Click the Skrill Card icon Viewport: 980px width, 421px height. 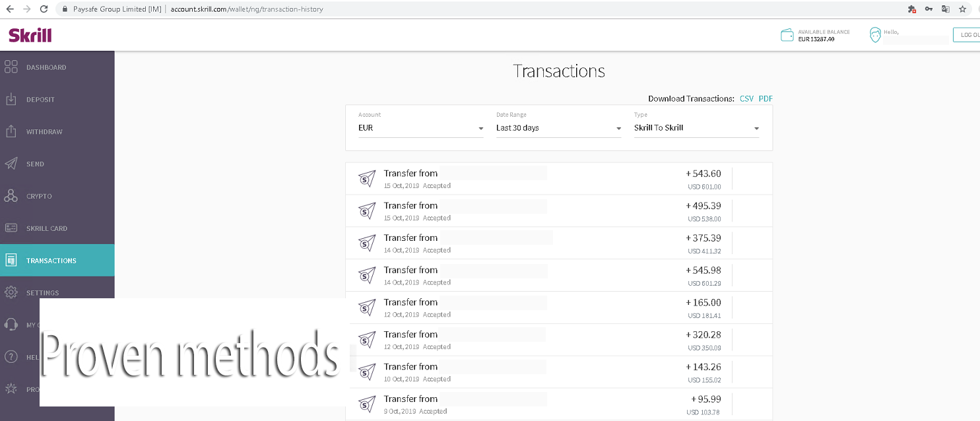pos(11,228)
